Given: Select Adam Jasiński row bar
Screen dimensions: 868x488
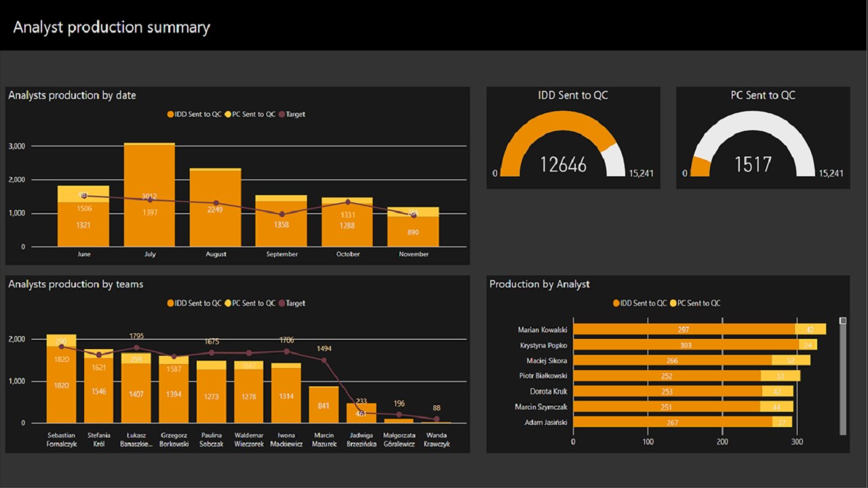Looking at the screenshot, I should (683, 422).
